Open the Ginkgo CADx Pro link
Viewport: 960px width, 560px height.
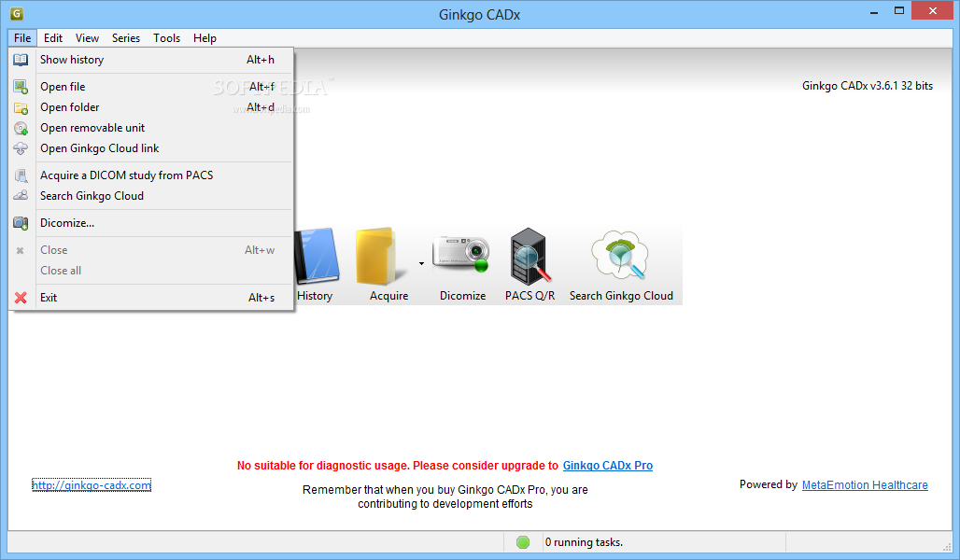pos(607,466)
